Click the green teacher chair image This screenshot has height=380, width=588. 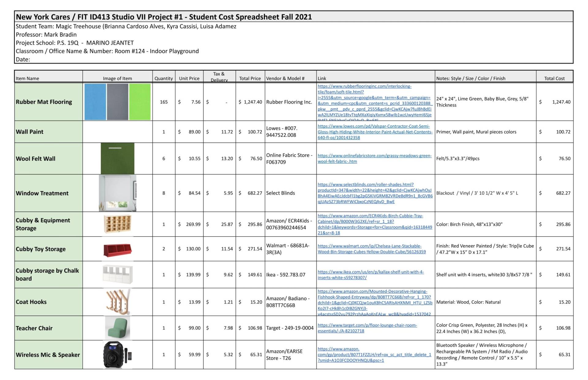coord(118,328)
